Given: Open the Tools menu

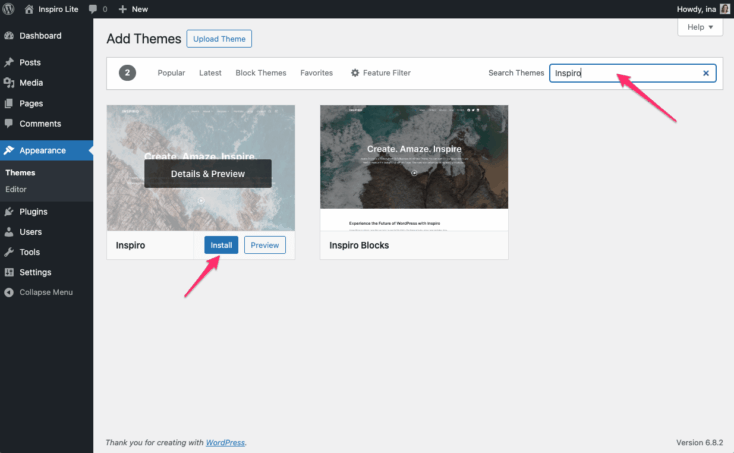Looking at the screenshot, I should click(x=29, y=252).
